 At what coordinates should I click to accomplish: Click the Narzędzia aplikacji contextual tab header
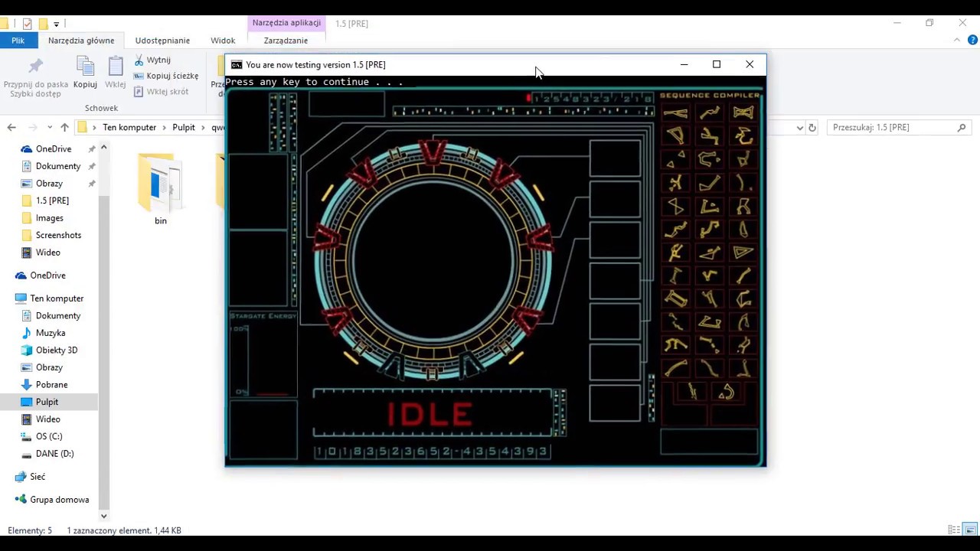tap(286, 23)
